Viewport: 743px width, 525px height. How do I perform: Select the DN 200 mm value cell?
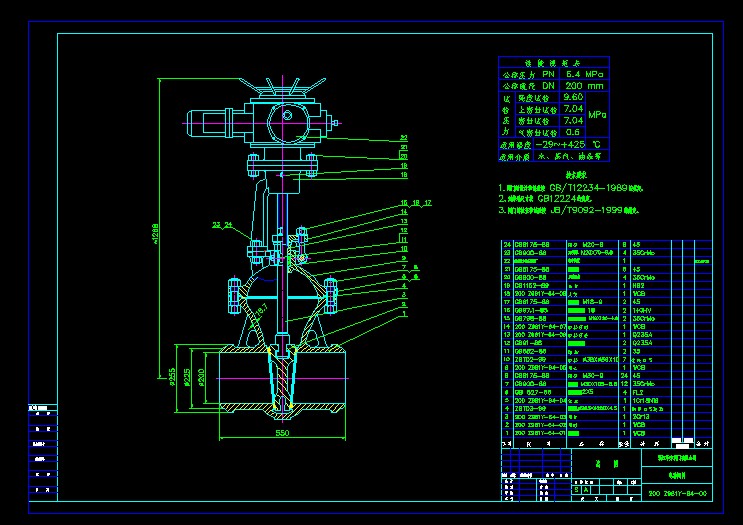(x=583, y=86)
